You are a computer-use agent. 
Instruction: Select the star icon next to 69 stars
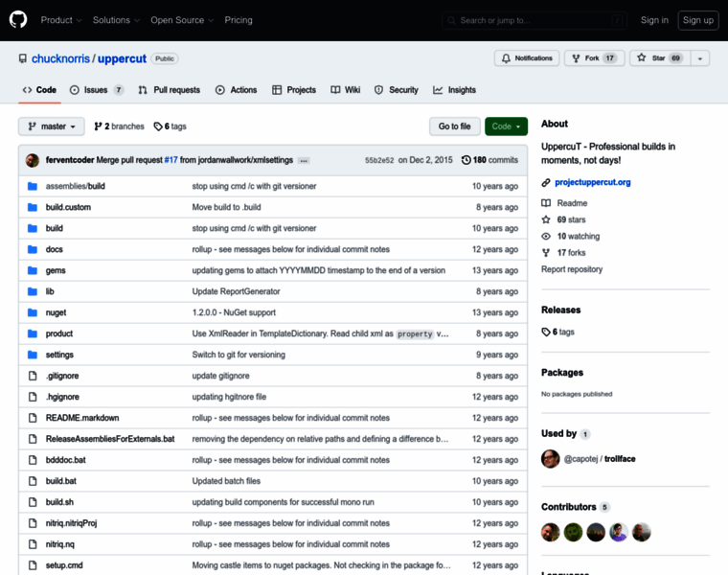coord(546,219)
